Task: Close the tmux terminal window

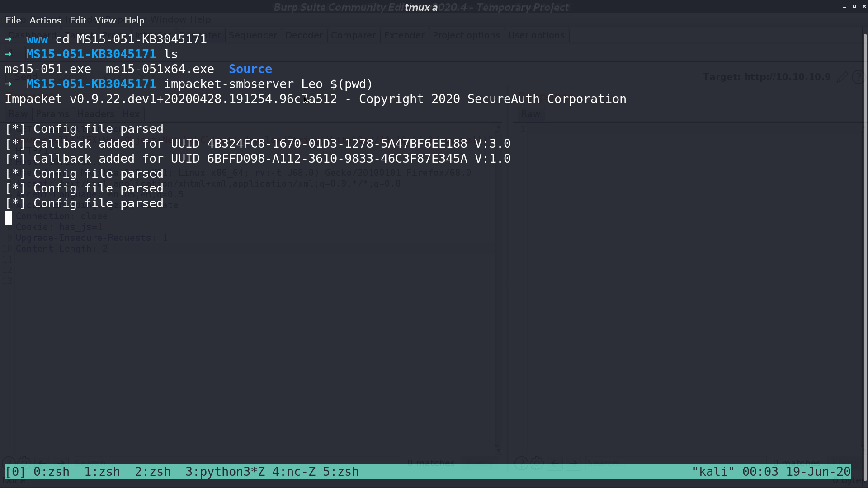Action: tap(864, 6)
